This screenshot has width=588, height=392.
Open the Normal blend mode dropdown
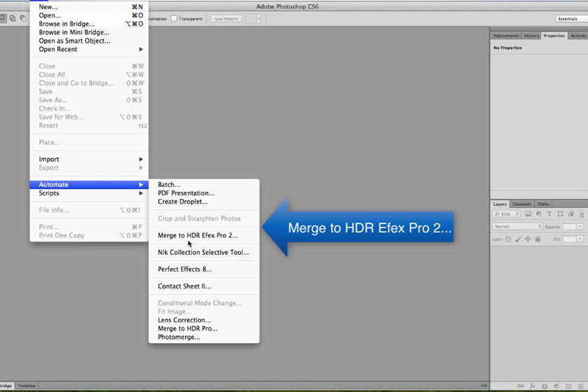pos(517,227)
